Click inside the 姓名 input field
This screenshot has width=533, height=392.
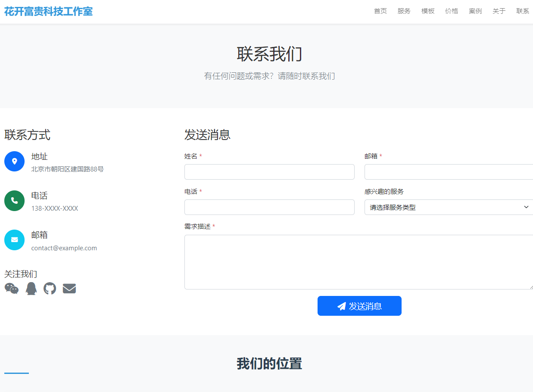pyautogui.click(x=269, y=171)
